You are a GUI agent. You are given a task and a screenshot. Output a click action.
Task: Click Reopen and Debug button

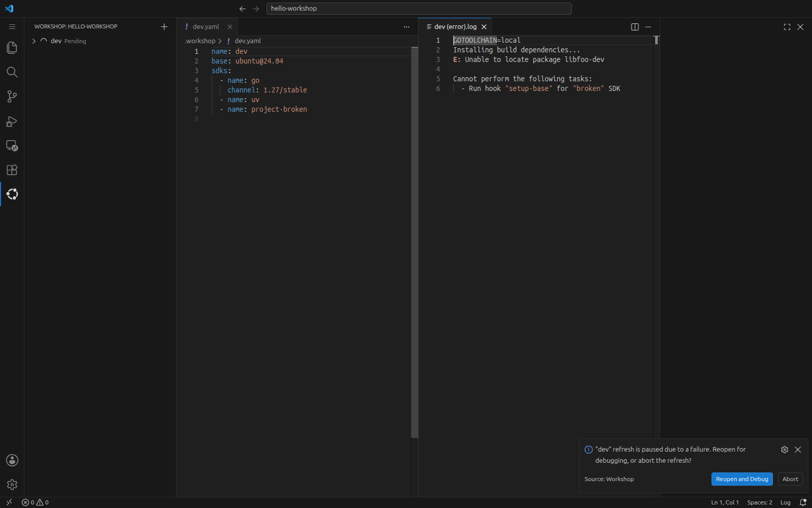(742, 479)
